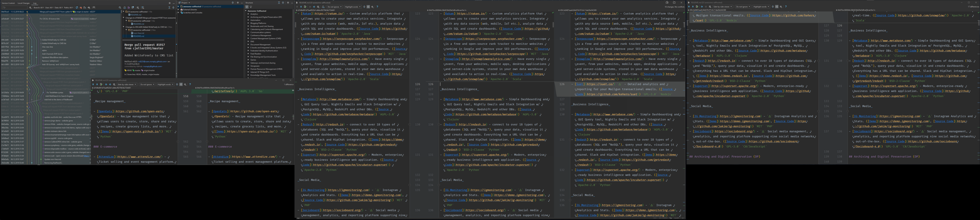Open Date: All filter dropdown
The height and width of the screenshot is (220, 980).
(x=59, y=8)
